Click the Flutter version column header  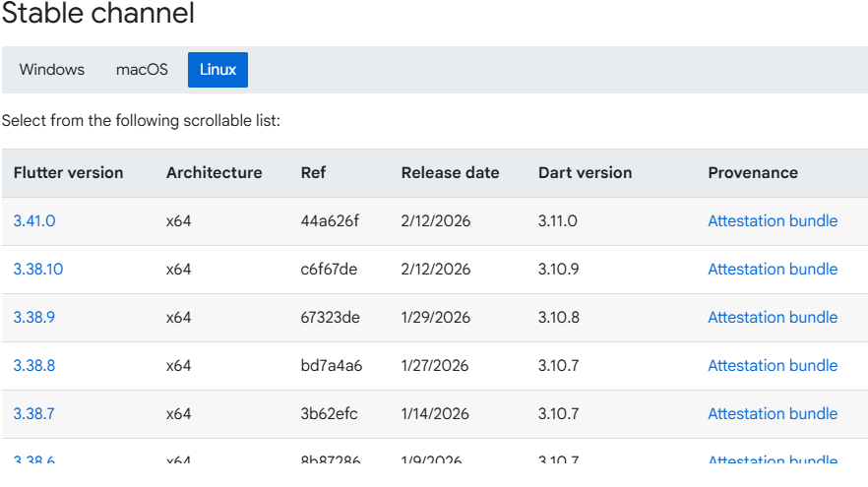click(69, 173)
